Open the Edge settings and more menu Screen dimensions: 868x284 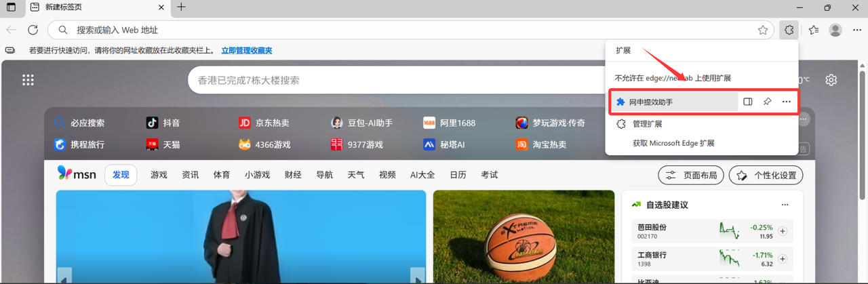pyautogui.click(x=856, y=30)
